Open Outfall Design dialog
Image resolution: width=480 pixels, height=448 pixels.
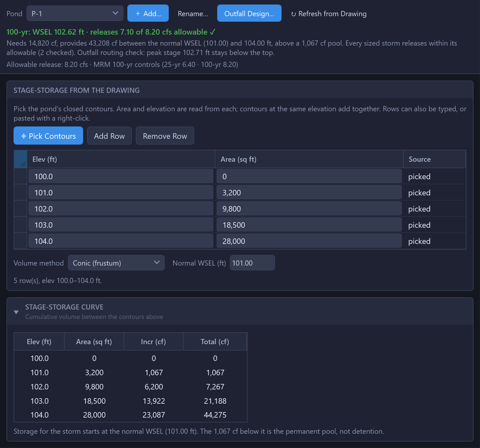249,13
